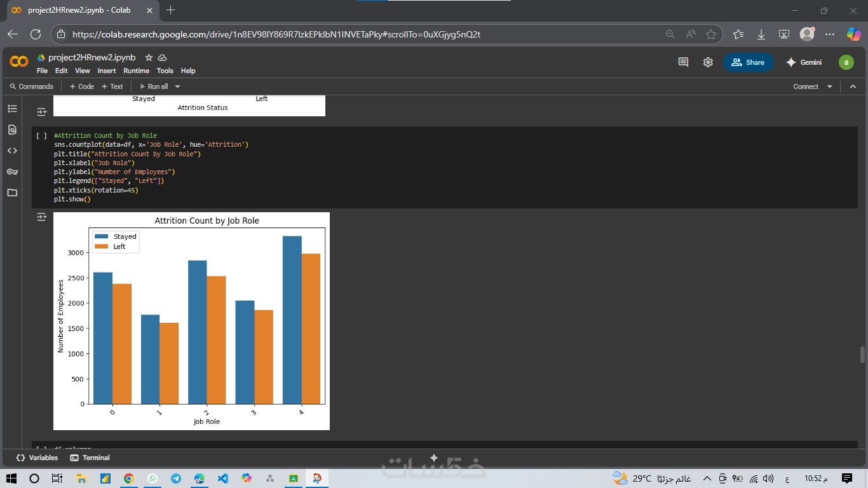
Task: Launch the Screenshot tool icon in browser toolbar
Action: pyautogui.click(x=784, y=34)
